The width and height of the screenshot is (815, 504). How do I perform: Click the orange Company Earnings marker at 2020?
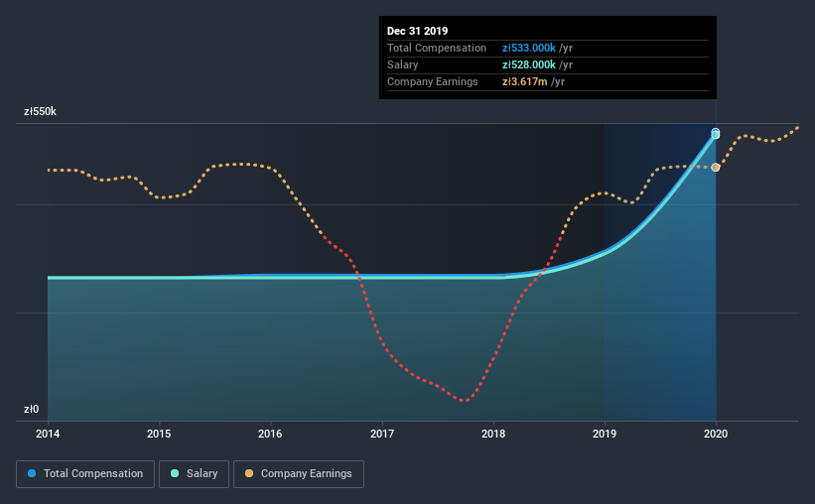715,168
